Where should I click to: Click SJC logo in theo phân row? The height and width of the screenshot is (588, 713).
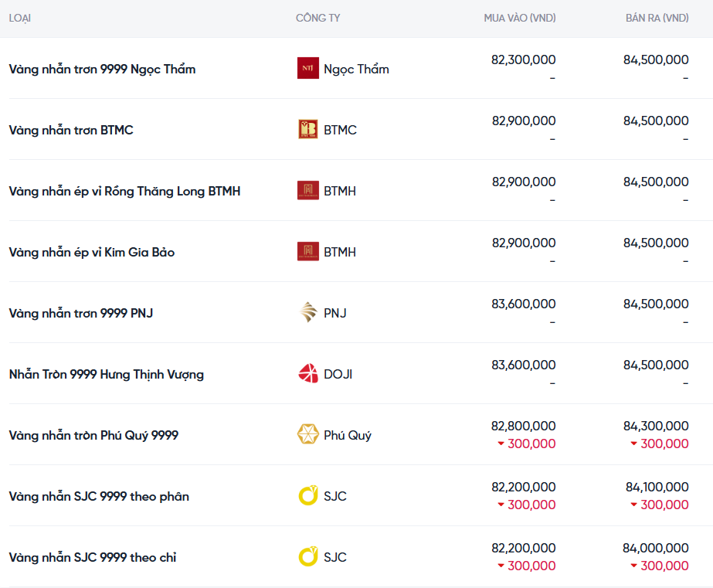308,495
